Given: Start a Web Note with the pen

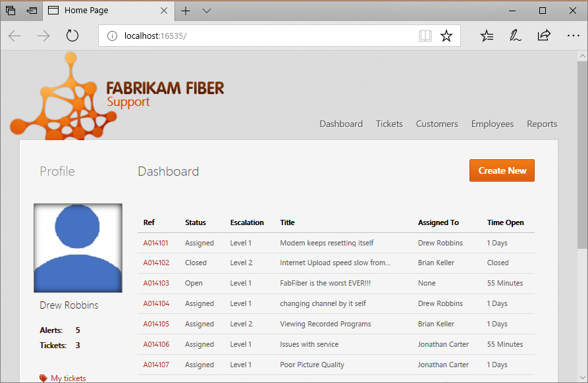Looking at the screenshot, I should click(516, 36).
